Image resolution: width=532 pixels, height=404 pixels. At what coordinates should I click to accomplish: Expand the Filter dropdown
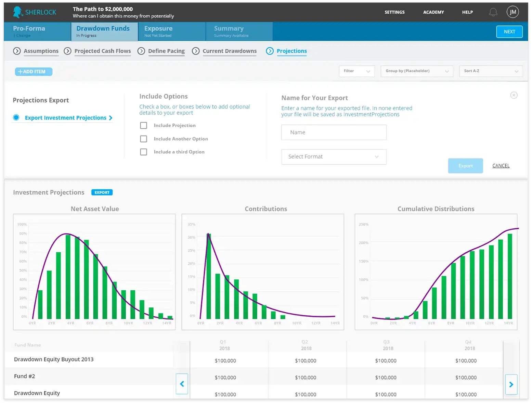pos(356,71)
